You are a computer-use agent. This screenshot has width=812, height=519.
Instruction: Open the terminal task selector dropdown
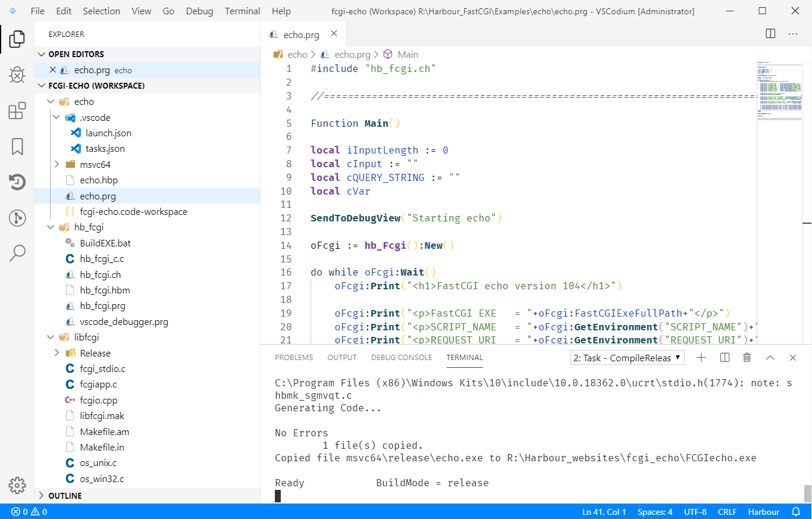click(627, 358)
